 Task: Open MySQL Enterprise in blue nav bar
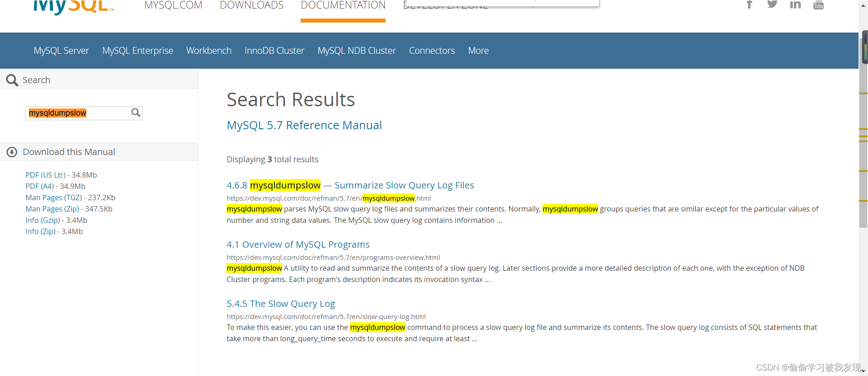[x=137, y=51]
